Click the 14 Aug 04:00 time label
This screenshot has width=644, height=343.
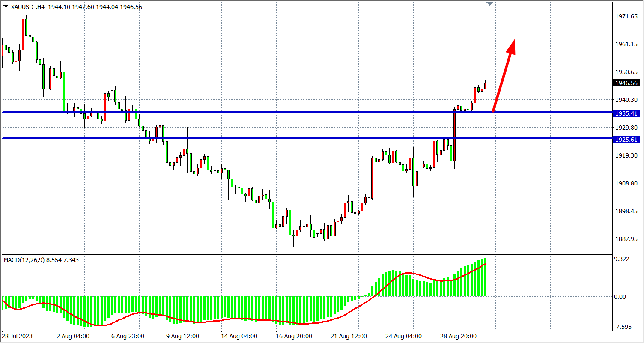[x=239, y=336]
